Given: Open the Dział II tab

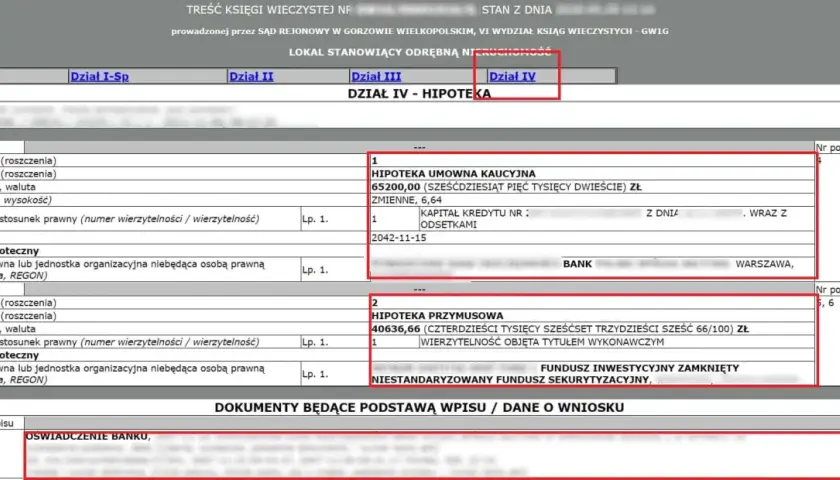Looking at the screenshot, I should [251, 77].
